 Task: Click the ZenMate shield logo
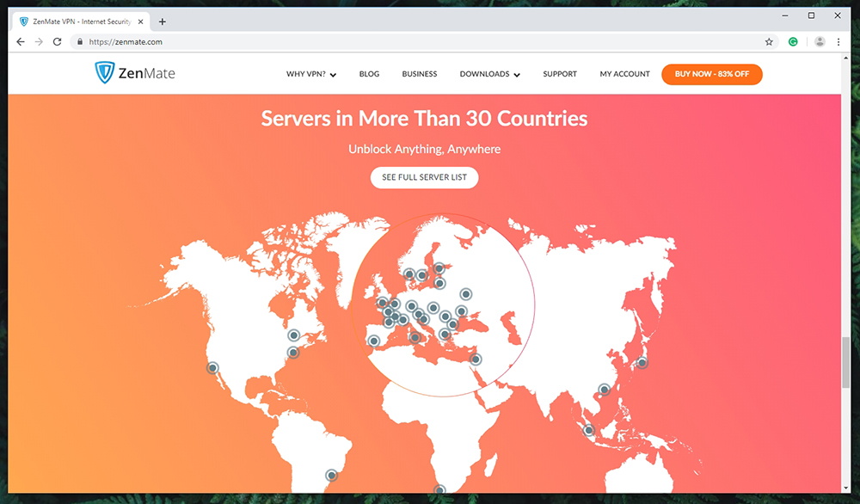tap(104, 72)
